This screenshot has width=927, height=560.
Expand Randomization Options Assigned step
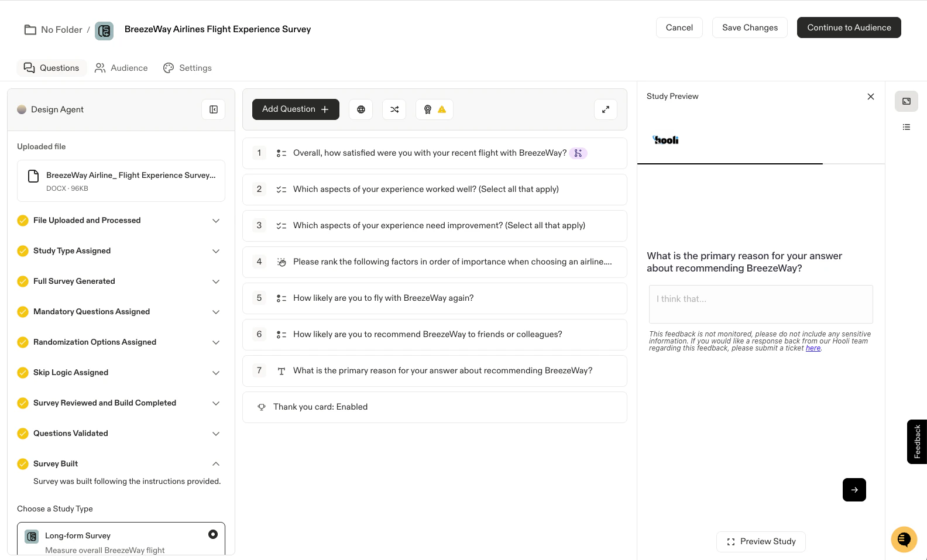pyautogui.click(x=216, y=342)
